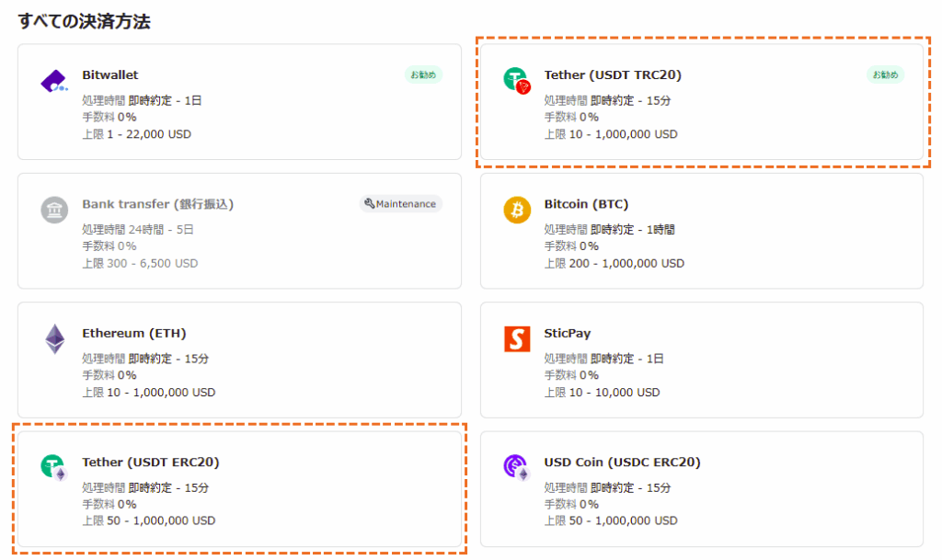
Task: Click Bitcoin fee text 手数料 0%
Action: point(571,246)
